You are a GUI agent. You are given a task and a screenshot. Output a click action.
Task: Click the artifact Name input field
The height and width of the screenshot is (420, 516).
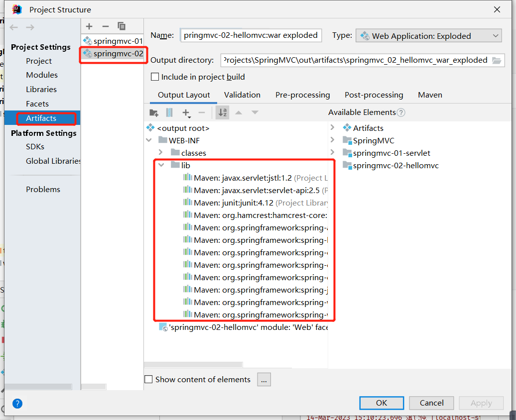[x=251, y=35]
